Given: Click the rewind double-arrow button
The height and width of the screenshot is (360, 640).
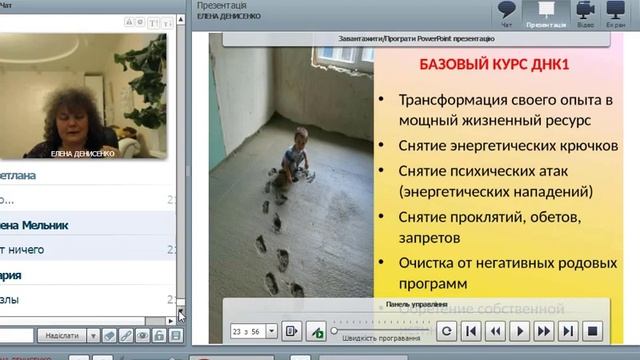Looking at the screenshot, I should pyautogui.click(x=495, y=331).
